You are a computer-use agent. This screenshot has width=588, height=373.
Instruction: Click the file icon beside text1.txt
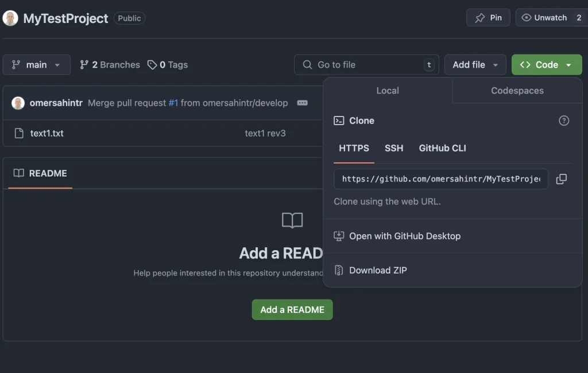coord(18,133)
